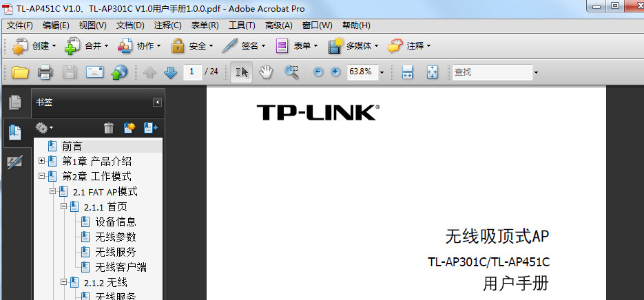Collapse the 第2章 工作模式 bookmark
This screenshot has width=644, height=300.
[41, 175]
